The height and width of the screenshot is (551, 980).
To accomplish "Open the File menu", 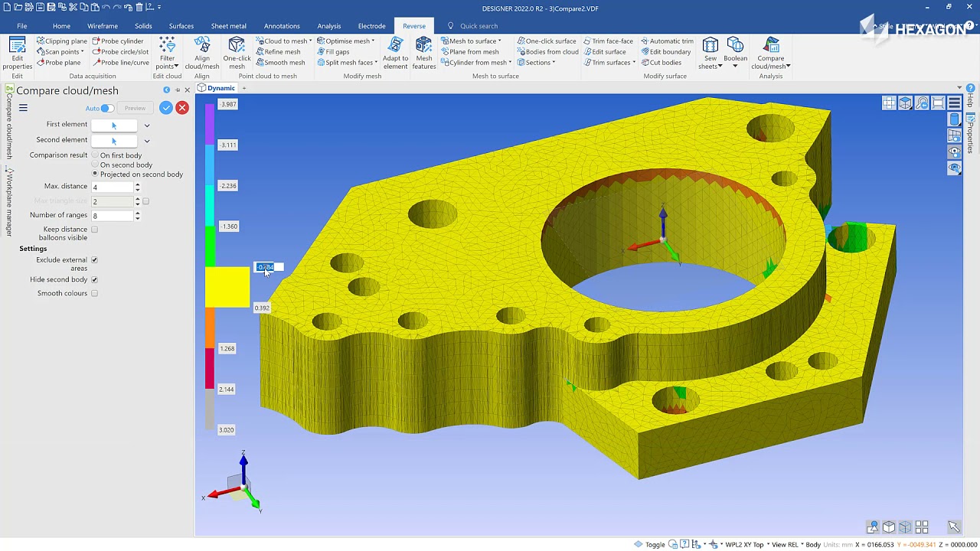I will (22, 26).
